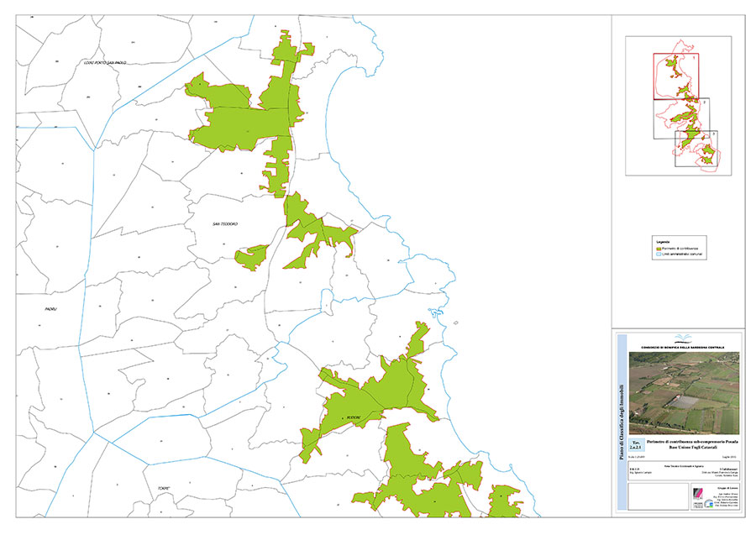The height and width of the screenshot is (535, 756).
Task: Click the sheet 3 frame number in the overview map
Action: coord(713,134)
